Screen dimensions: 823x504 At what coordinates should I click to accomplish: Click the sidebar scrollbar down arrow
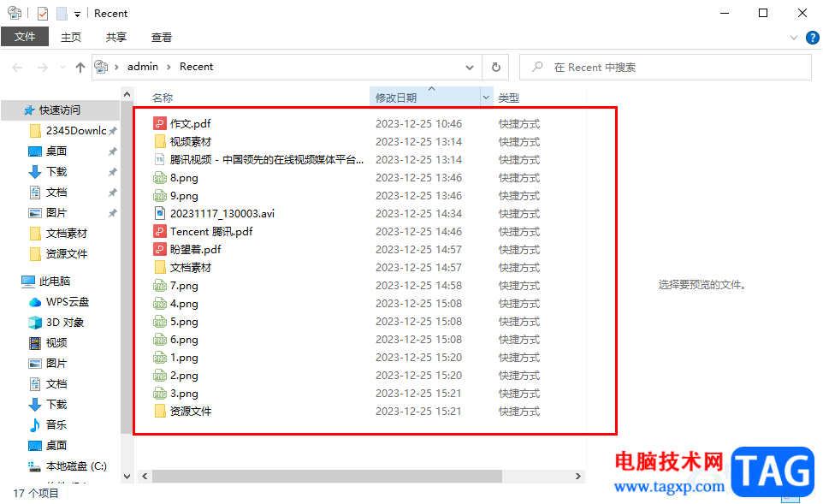pyautogui.click(x=127, y=476)
